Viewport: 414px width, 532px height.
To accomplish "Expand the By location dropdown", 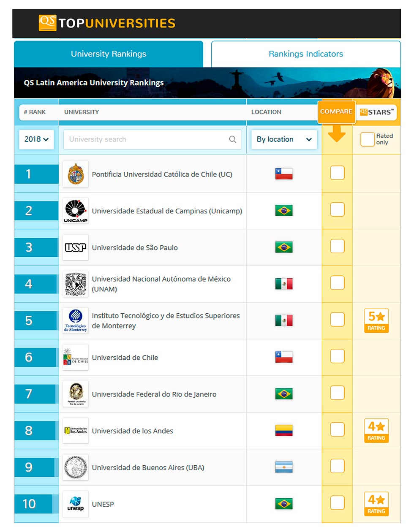I will coord(284,139).
